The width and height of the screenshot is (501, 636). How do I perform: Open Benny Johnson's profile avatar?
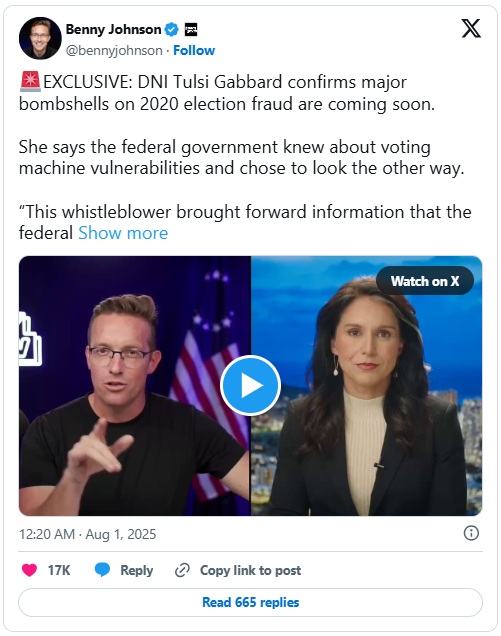40,38
